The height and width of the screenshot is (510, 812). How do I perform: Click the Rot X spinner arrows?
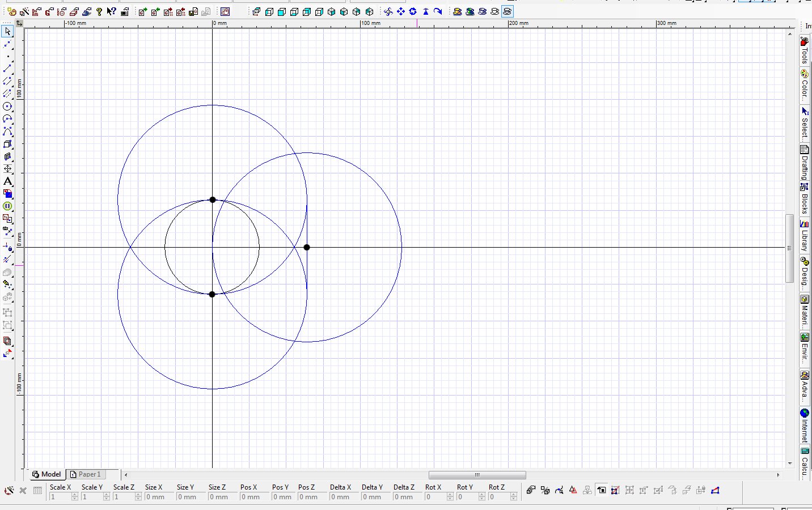tap(450, 497)
